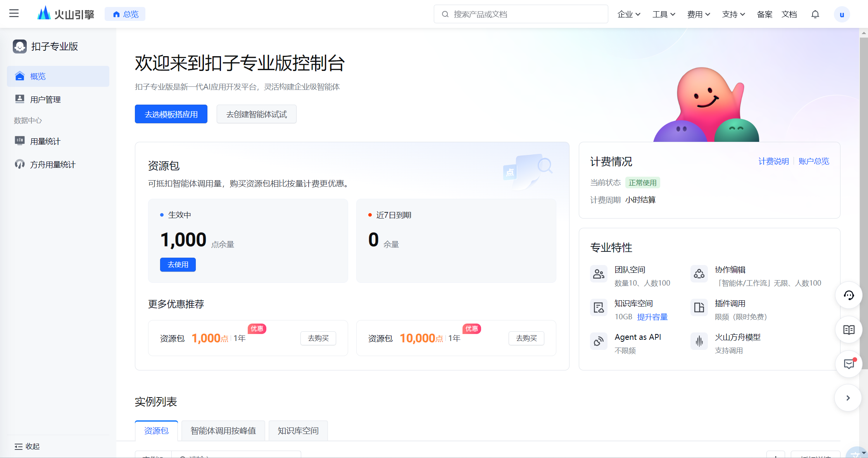Click the 概览 house icon
The width and height of the screenshot is (868, 458).
[20, 76]
